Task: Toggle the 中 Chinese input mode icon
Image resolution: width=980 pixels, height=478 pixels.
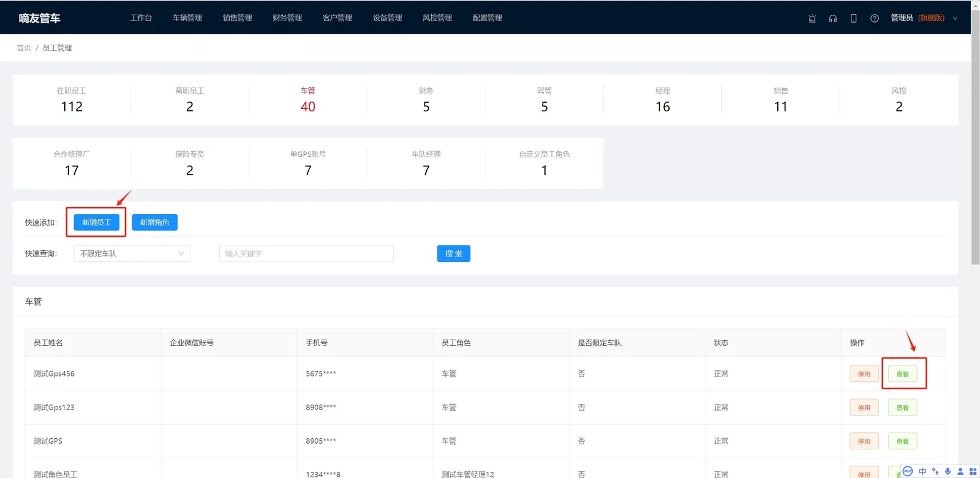Action: pos(922,471)
